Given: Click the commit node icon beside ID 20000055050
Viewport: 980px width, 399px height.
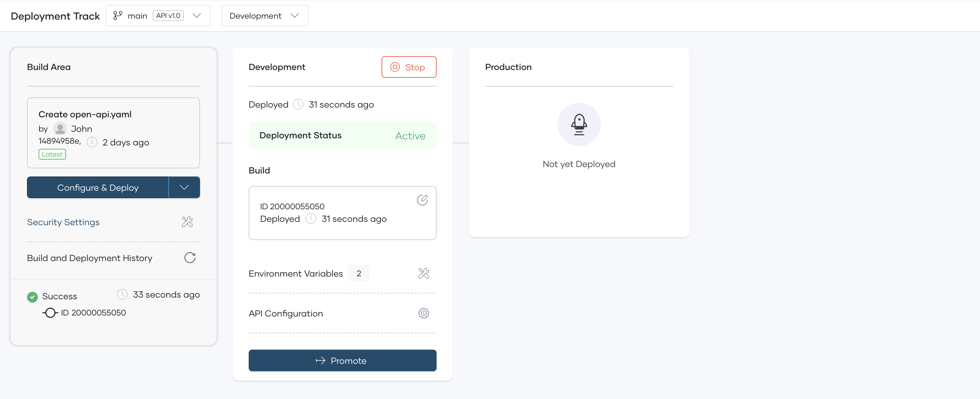Looking at the screenshot, I should pyautogui.click(x=50, y=313).
